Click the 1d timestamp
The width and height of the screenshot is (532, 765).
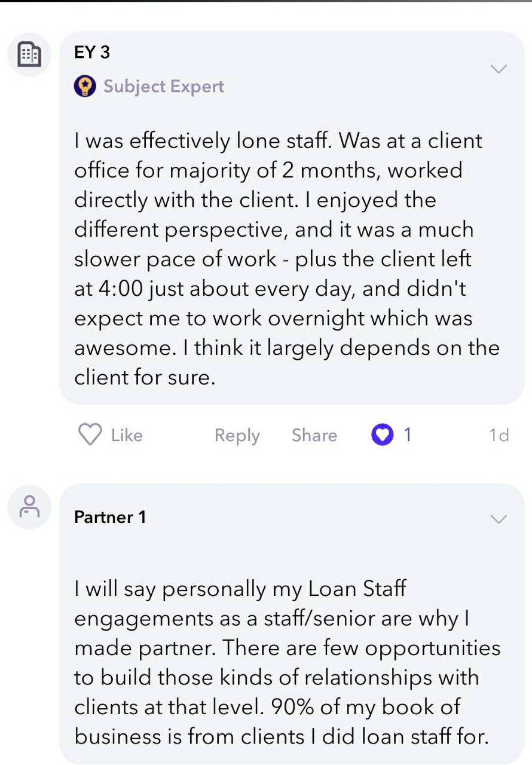click(499, 435)
